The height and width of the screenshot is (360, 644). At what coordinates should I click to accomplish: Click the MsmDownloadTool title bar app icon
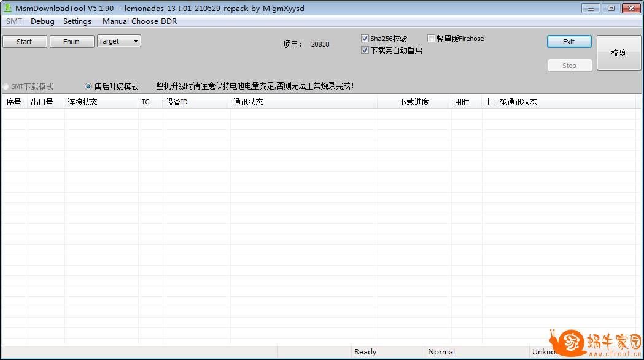click(x=7, y=8)
